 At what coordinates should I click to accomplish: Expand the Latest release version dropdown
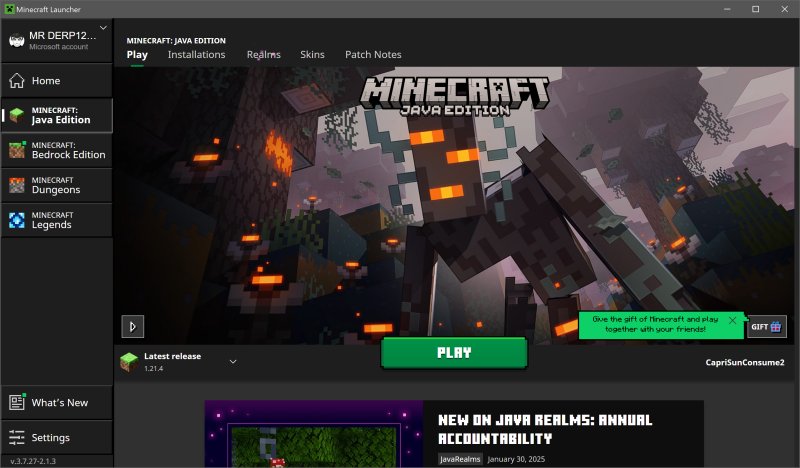(x=233, y=362)
